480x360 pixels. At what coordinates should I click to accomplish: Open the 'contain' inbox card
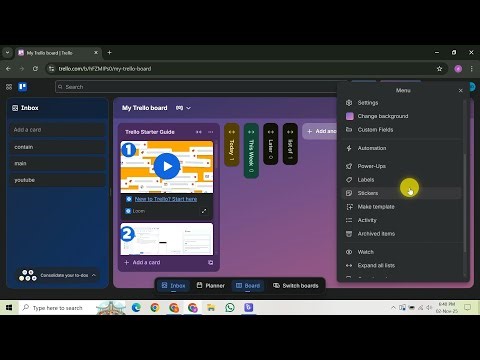coord(57,147)
